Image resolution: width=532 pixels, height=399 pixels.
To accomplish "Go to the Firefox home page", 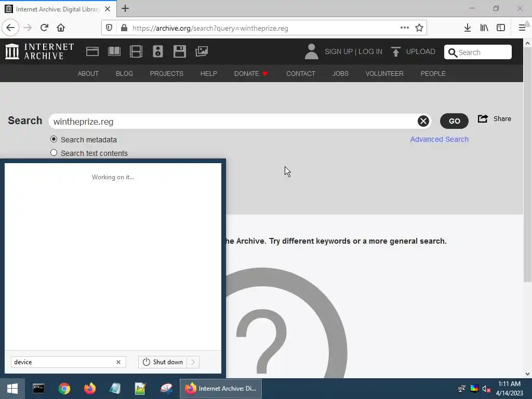I will tap(61, 28).
